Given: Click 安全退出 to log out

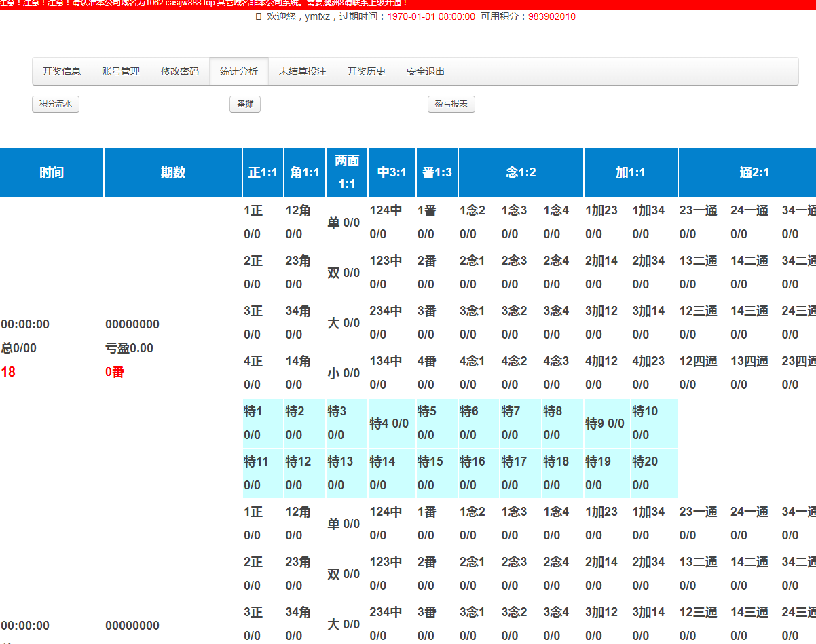Looking at the screenshot, I should (426, 71).
